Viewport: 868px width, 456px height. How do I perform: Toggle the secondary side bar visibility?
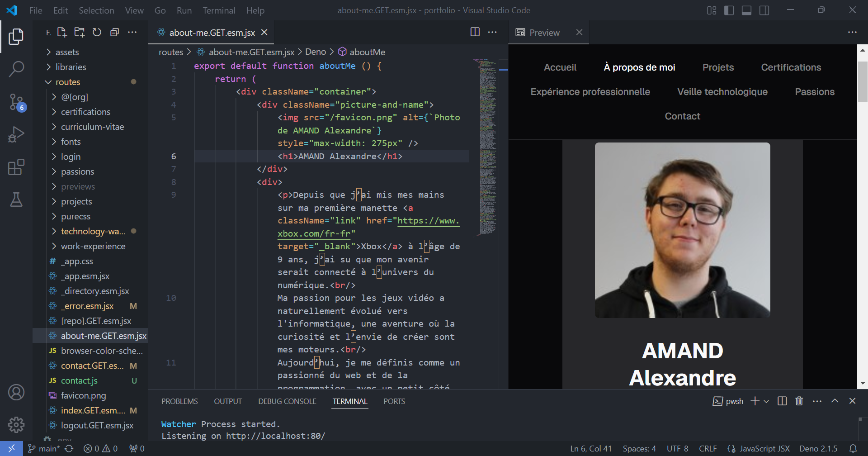(x=764, y=10)
